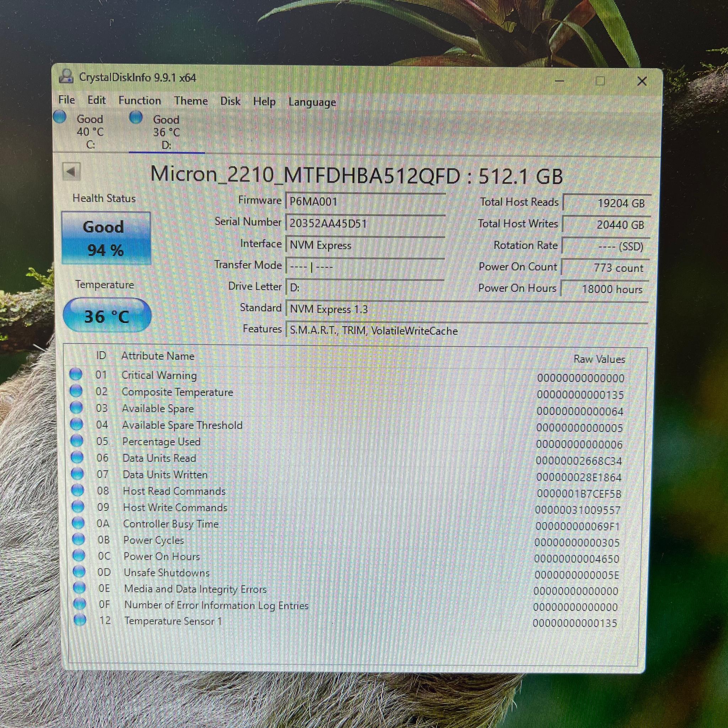The image size is (728, 728).
Task: Click status orb for Temperature Sensor 1 row
Action: click(x=80, y=620)
